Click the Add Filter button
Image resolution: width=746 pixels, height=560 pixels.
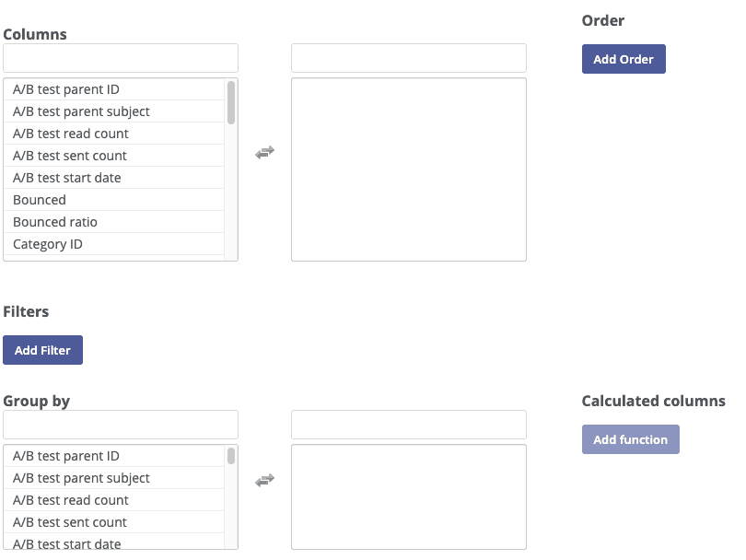click(42, 350)
